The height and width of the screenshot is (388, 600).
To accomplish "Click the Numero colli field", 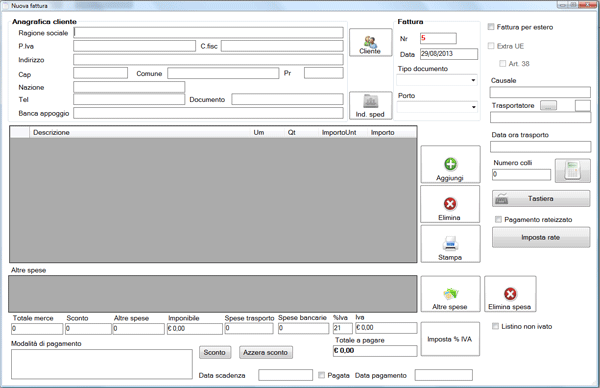I will [522, 174].
